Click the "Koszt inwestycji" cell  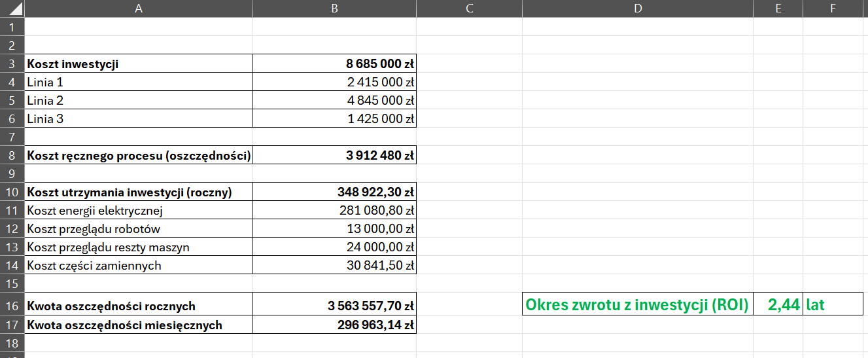coord(138,63)
